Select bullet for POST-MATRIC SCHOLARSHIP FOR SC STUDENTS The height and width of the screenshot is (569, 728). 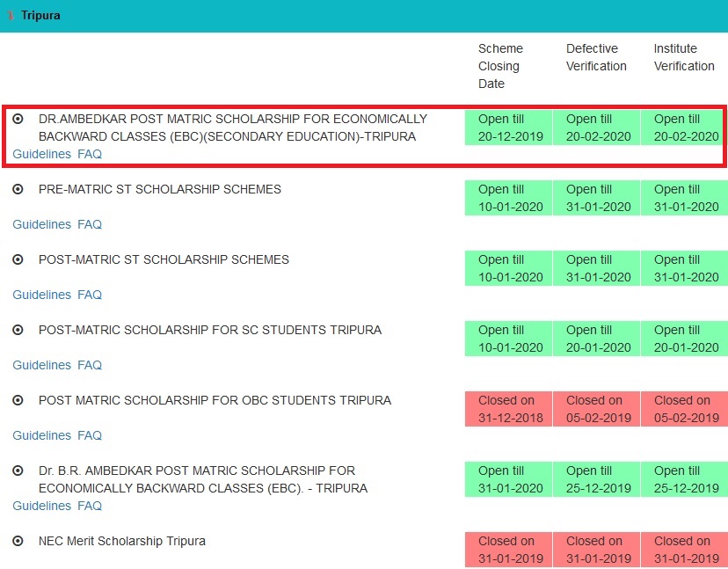(18, 330)
